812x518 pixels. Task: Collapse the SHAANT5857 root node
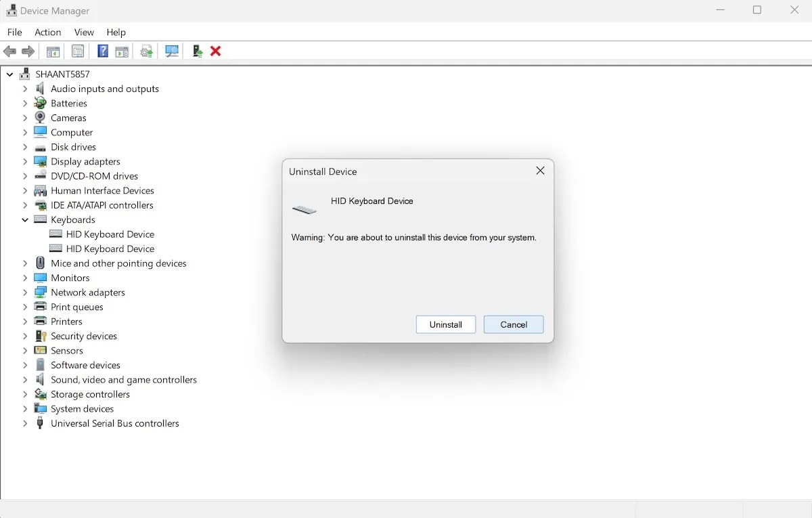(x=9, y=74)
